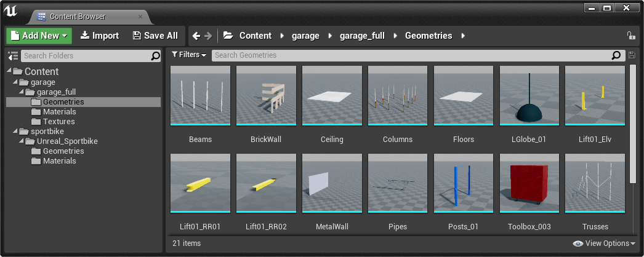Select the Content Browser tab
This screenshot has height=257, width=644.
[76, 17]
